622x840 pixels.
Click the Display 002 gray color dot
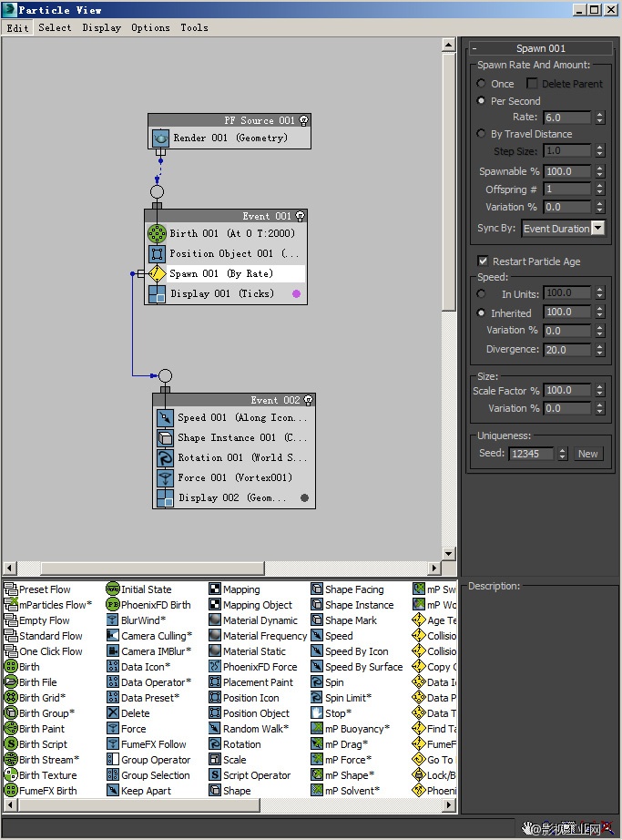(304, 497)
